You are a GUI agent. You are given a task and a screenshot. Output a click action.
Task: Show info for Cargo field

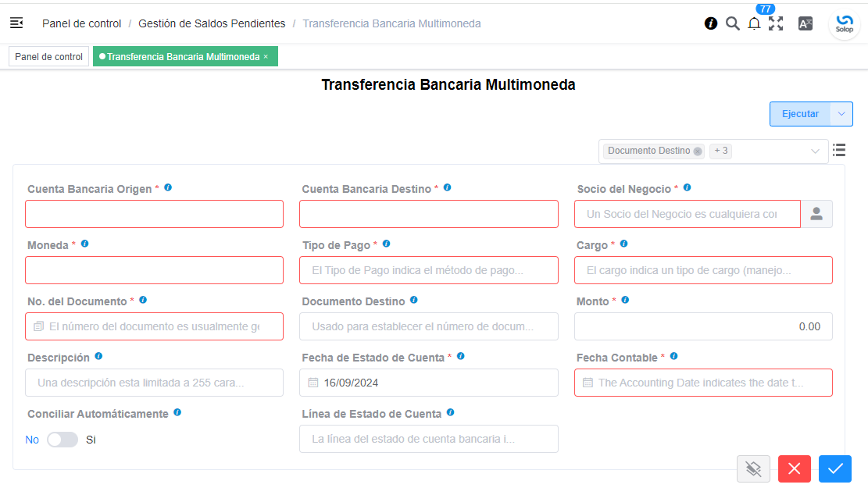coord(624,244)
